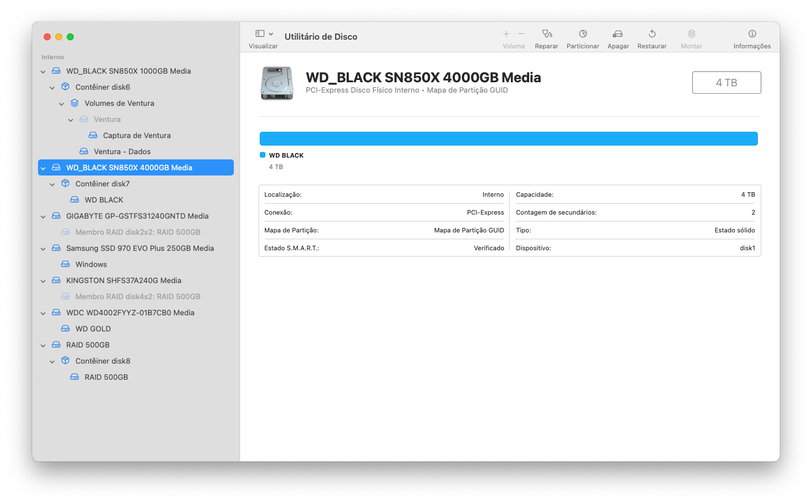Screen dimensions: 812x504
Task: Click drive icon of WD_BLACK SN850X 1000GB Media
Action: pos(56,71)
